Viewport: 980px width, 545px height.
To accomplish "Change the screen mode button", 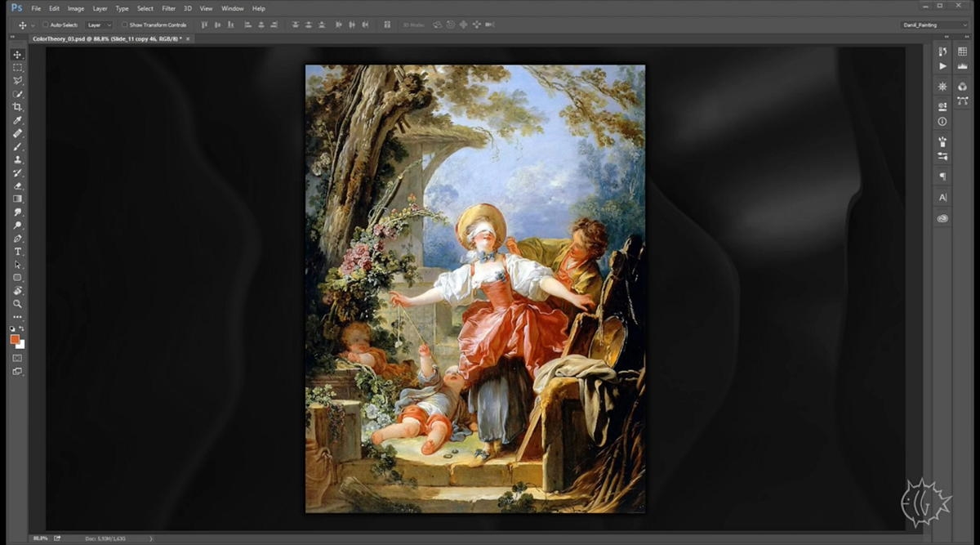I will pyautogui.click(x=17, y=371).
